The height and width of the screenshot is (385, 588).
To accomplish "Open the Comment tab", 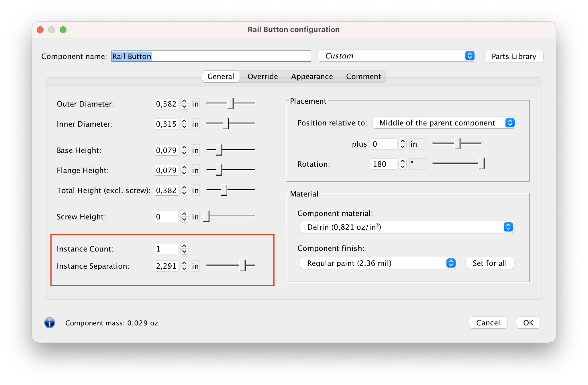I will pyautogui.click(x=363, y=76).
